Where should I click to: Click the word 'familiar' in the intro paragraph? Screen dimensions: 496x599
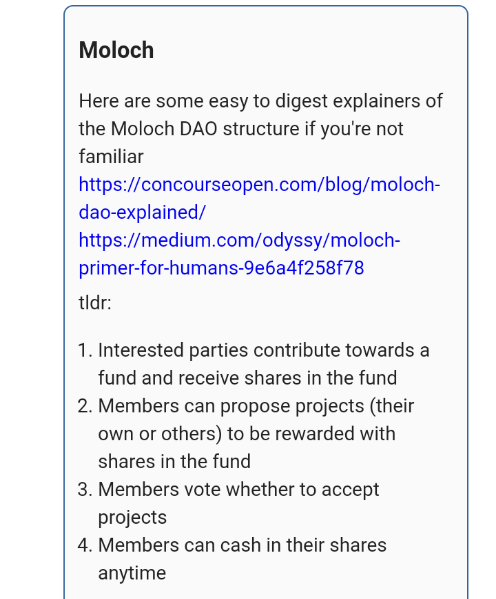tap(111, 157)
